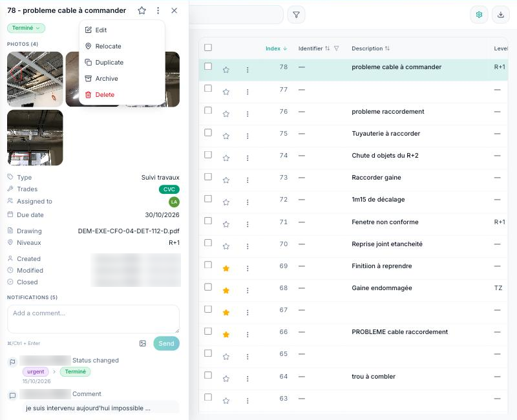Screen dimensions: 517x420
Task: Open the DEM-EXE-CFO-04-DET-112-D.pdf drawing
Action: (129, 231)
